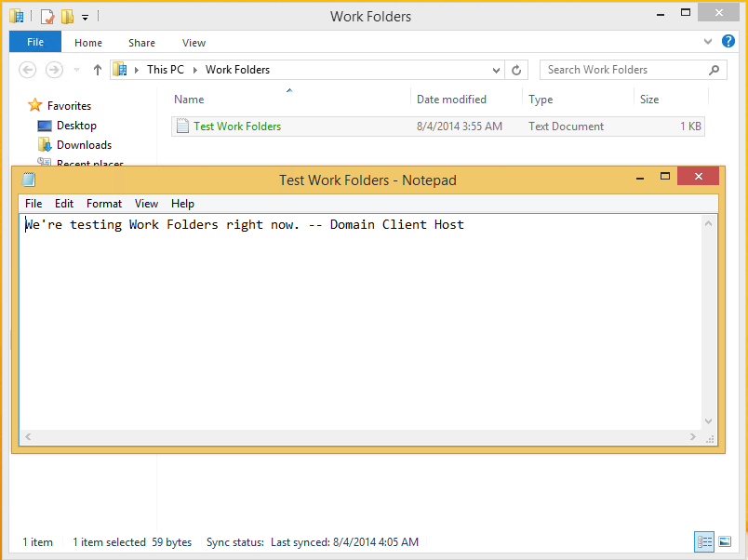The width and height of the screenshot is (748, 560).
Task: Click the New Folder quick access icon
Action: point(67,17)
